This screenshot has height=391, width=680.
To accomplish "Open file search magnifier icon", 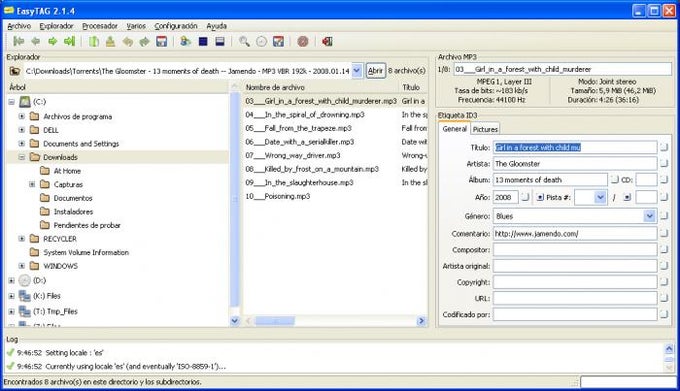I will point(244,42).
